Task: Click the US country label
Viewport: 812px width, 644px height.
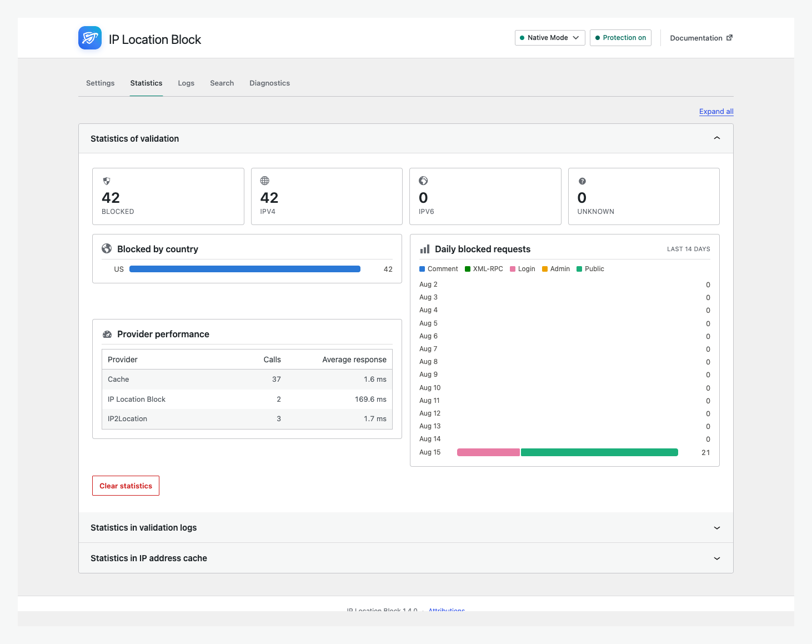Action: [x=119, y=269]
